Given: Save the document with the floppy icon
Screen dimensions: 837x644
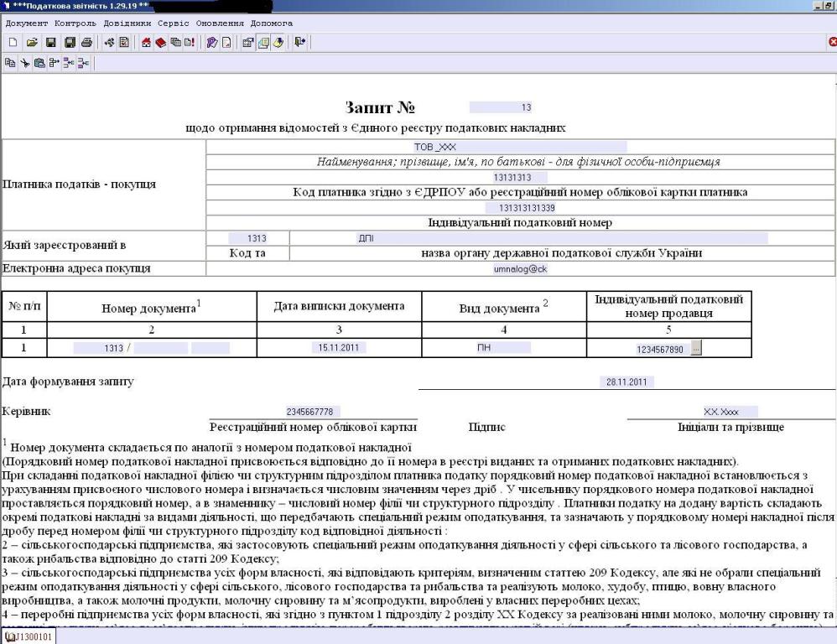Looking at the screenshot, I should click(50, 42).
